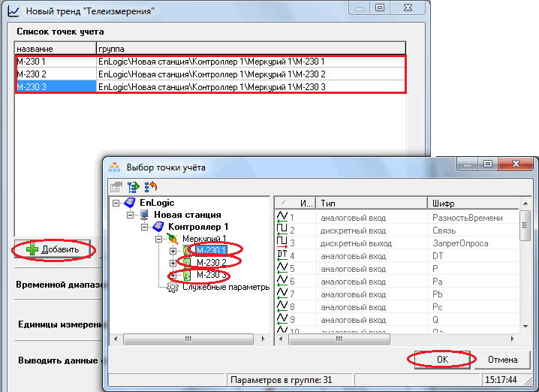Click the 15:17:44 status bar time
This screenshot has width=539, height=392.
(501, 380)
